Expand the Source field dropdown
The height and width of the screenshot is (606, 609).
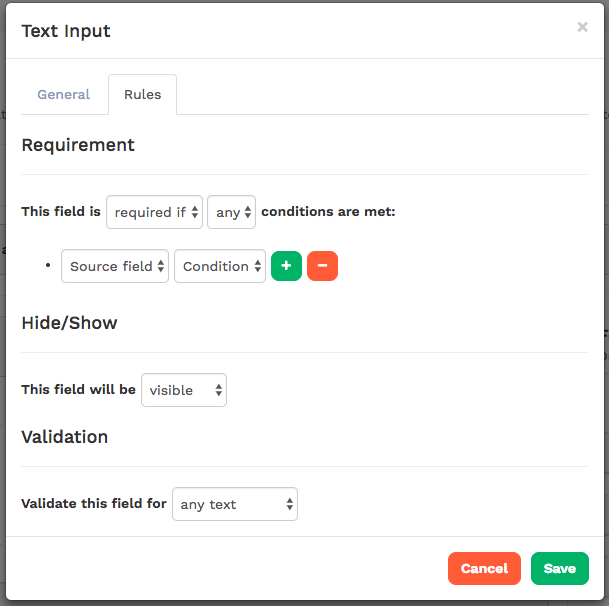tap(114, 266)
